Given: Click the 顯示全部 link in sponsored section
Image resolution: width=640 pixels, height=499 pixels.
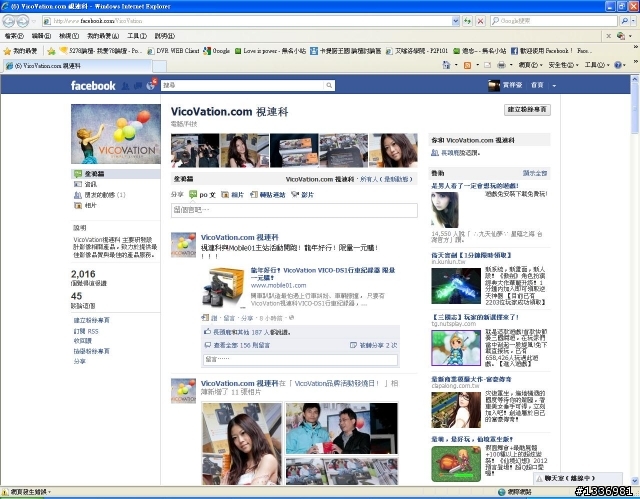Looking at the screenshot, I should pyautogui.click(x=535, y=173).
